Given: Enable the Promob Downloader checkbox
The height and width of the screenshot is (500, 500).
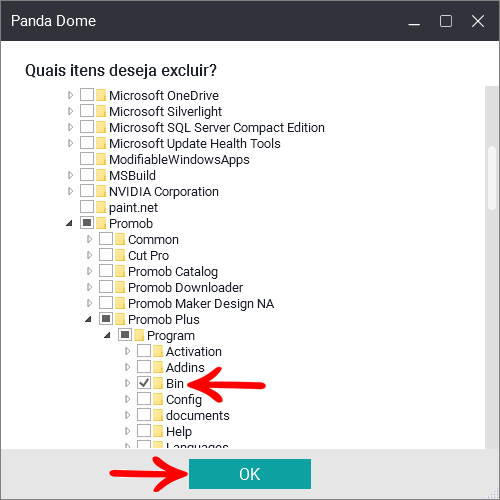Looking at the screenshot, I should click(x=106, y=287).
